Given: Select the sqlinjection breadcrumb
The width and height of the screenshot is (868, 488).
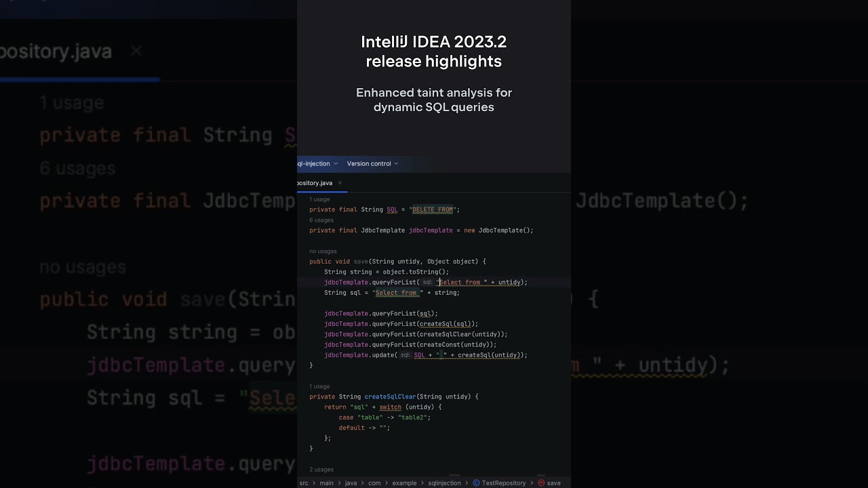Looking at the screenshot, I should pos(444,483).
